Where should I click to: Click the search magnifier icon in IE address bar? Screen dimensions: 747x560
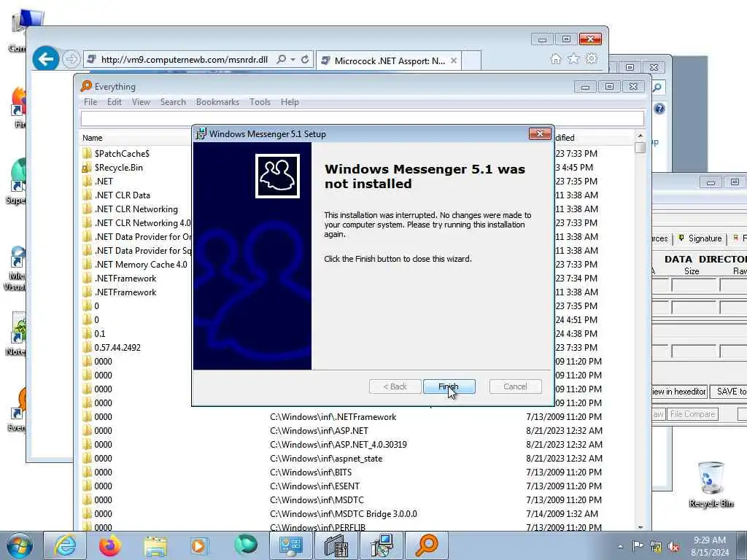[x=282, y=60]
